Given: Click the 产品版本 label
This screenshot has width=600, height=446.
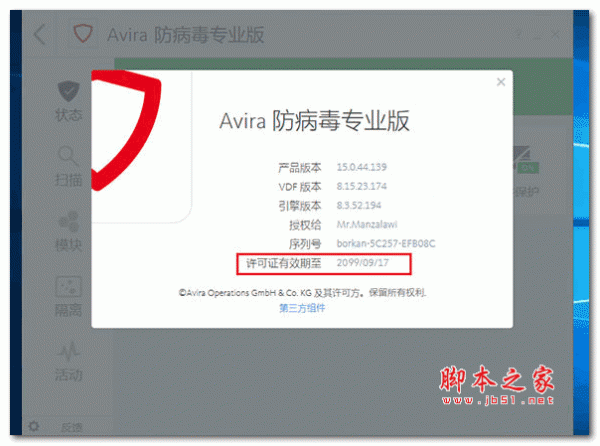Looking at the screenshot, I should tap(300, 168).
